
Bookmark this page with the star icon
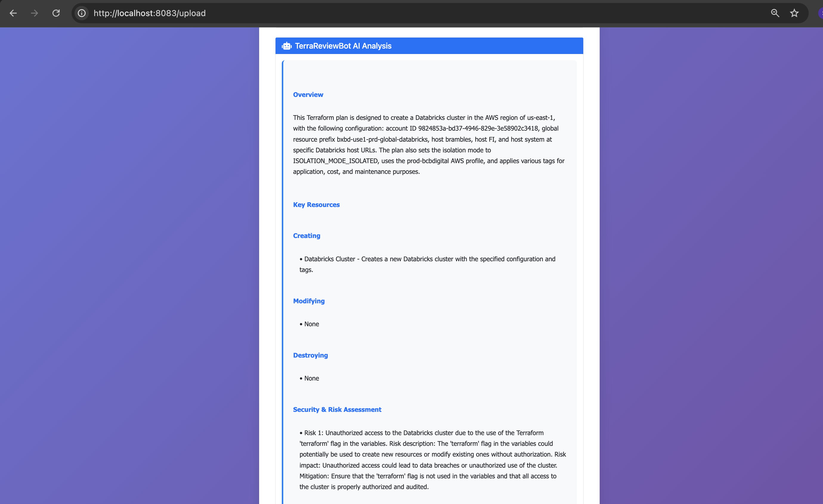[x=794, y=13]
